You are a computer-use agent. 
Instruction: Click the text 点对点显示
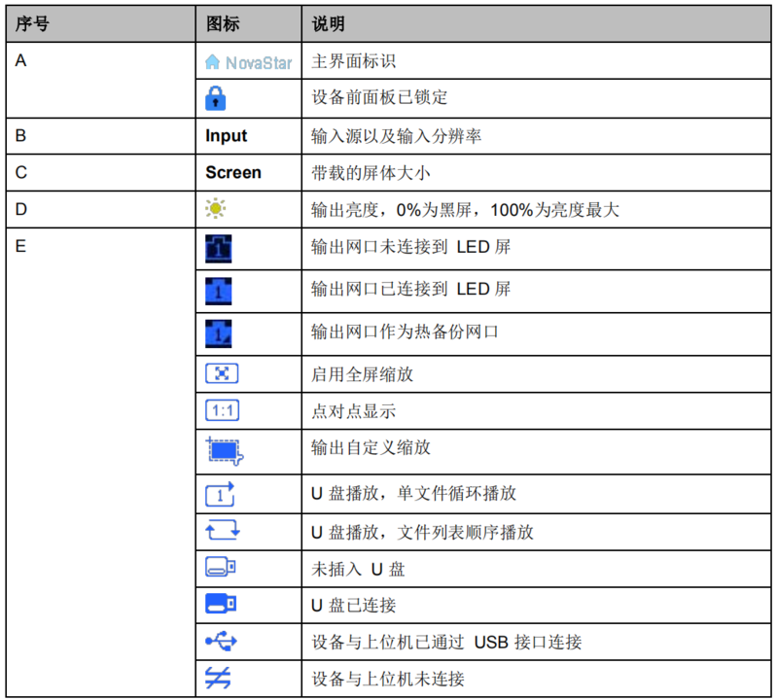point(353,411)
